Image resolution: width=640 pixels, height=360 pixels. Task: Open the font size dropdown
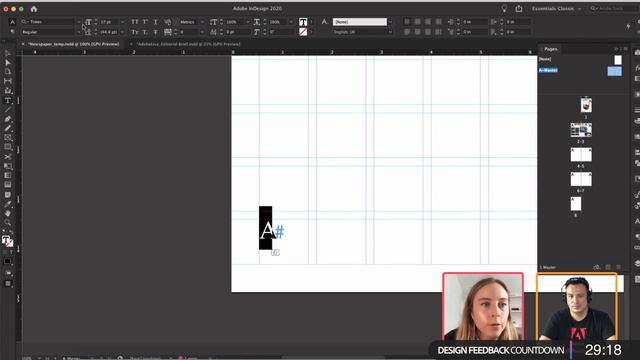122,22
